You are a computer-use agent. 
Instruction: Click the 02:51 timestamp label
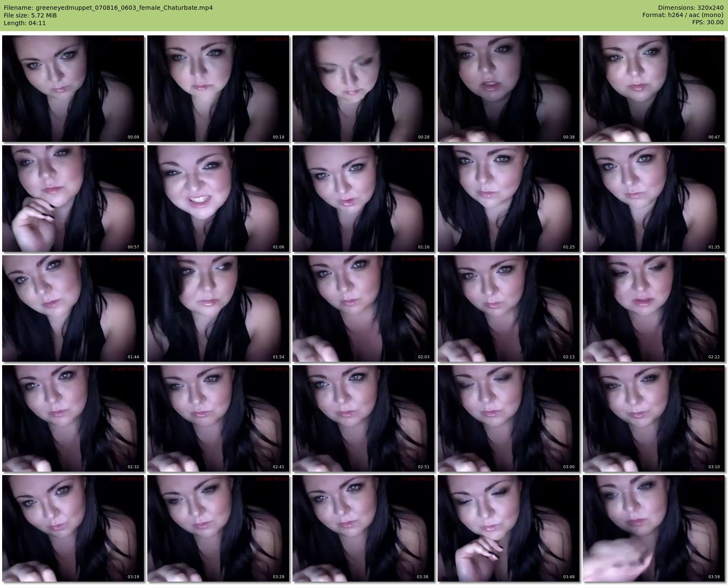click(423, 467)
